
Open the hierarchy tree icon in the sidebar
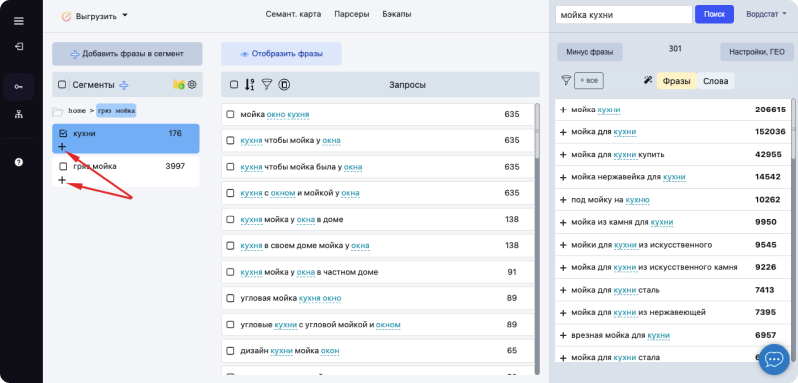tap(19, 114)
